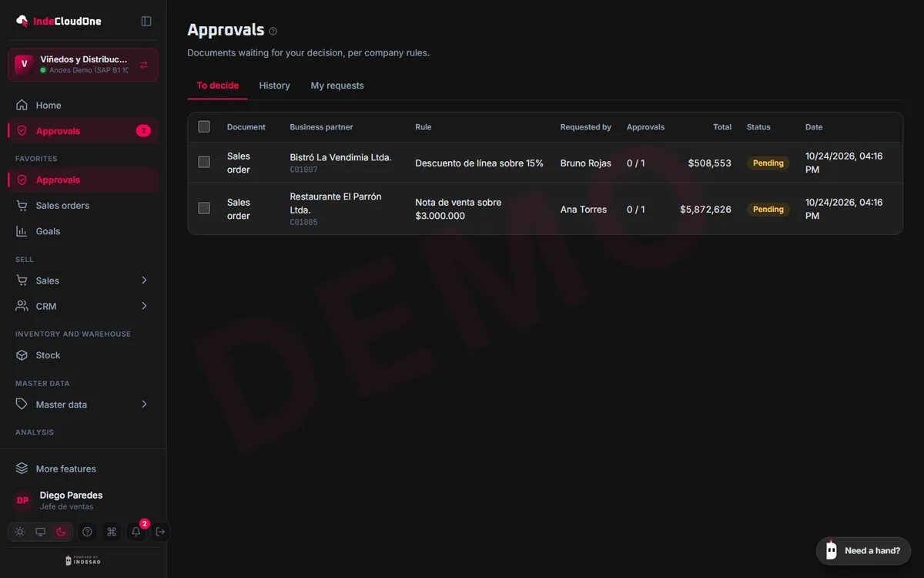This screenshot has width=924, height=578.
Task: Click the Date column header
Action: pos(814,127)
